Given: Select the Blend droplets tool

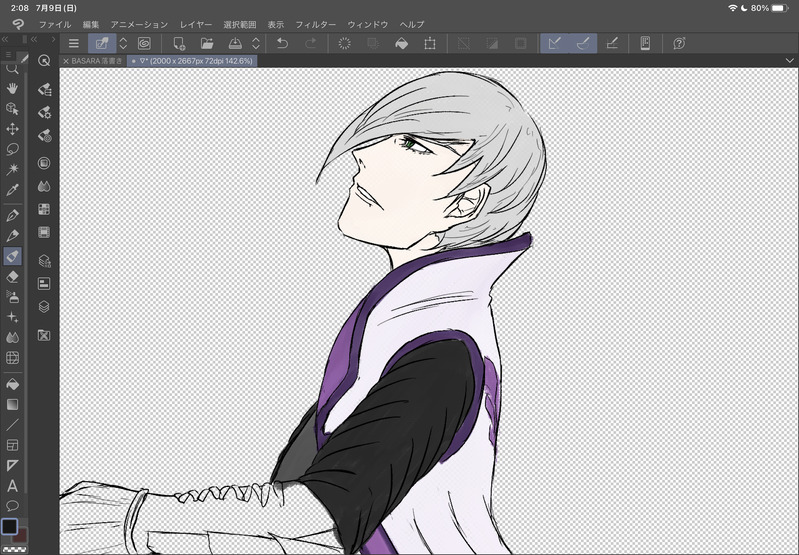Looking at the screenshot, I should tap(12, 337).
